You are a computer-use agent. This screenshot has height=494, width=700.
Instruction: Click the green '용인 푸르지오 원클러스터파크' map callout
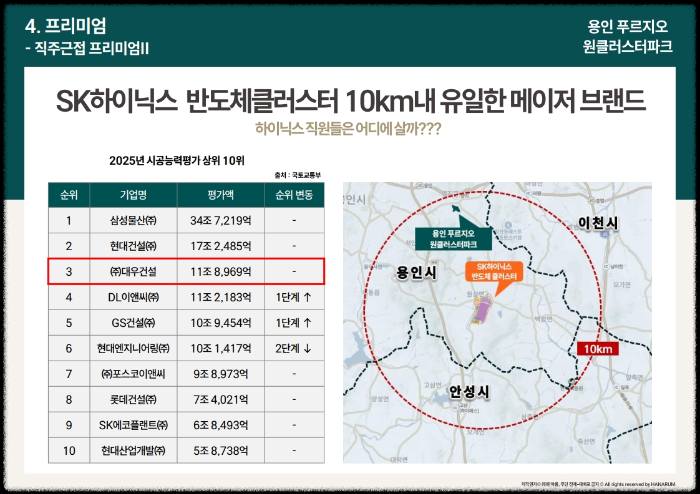coord(453,239)
